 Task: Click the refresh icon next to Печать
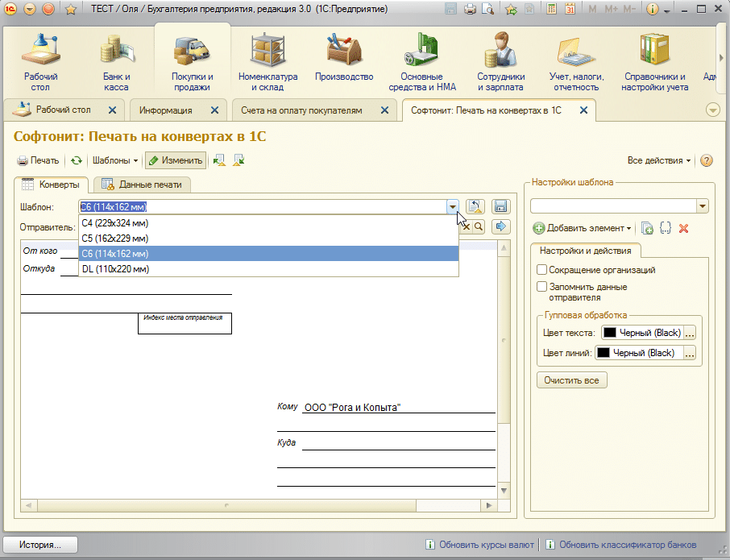coord(77,160)
